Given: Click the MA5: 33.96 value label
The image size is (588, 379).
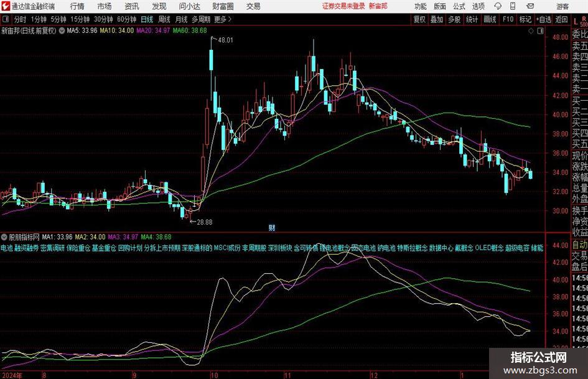Looking at the screenshot, I should pyautogui.click(x=82, y=30).
